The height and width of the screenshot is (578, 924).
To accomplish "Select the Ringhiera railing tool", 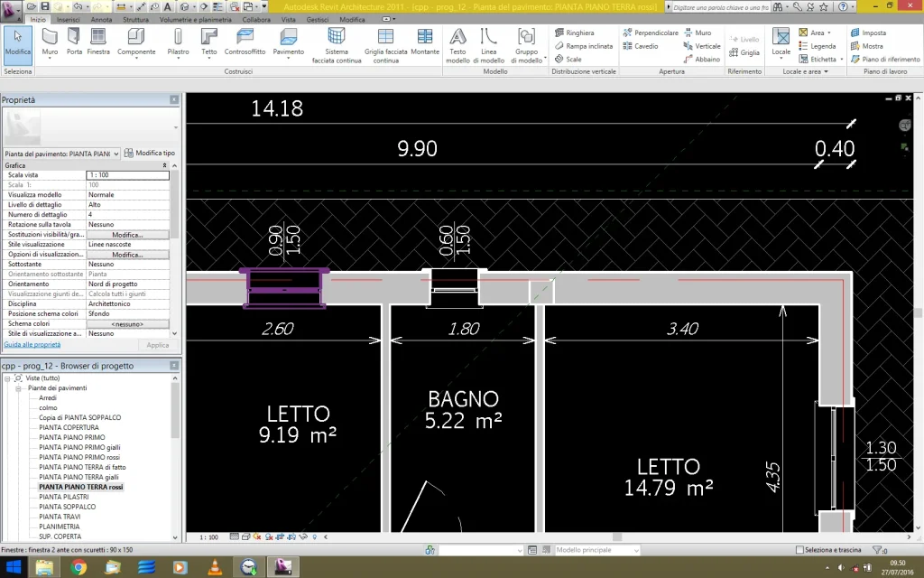I will pyautogui.click(x=575, y=33).
